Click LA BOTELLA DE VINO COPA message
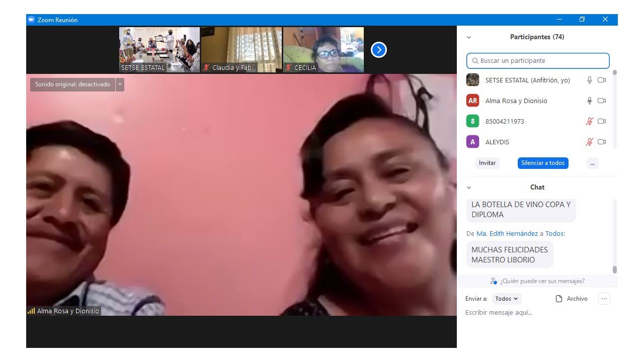This screenshot has width=644, height=362. (521, 210)
